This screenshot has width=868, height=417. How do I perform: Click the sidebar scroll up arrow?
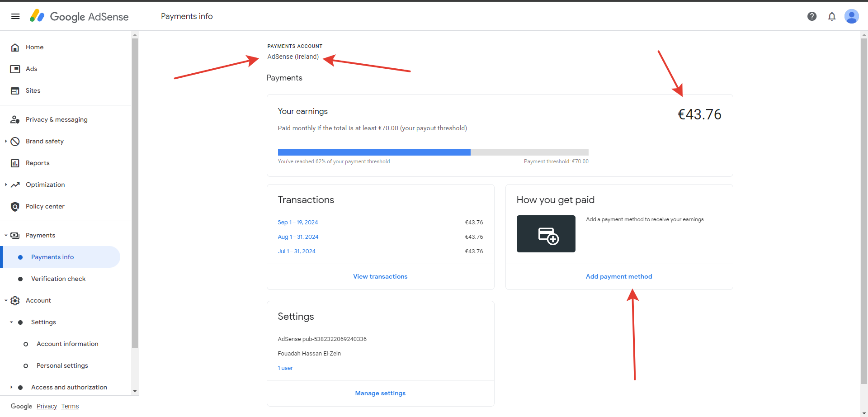135,35
